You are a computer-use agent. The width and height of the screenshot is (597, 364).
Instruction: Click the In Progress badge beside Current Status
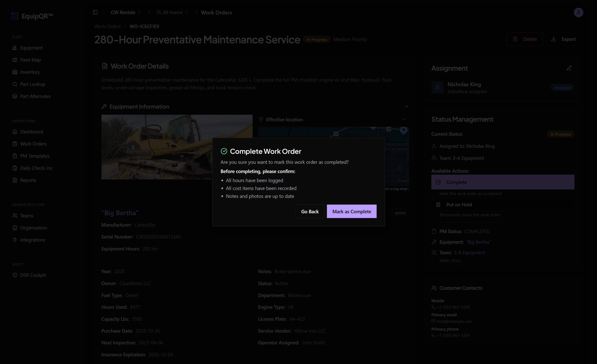560,134
